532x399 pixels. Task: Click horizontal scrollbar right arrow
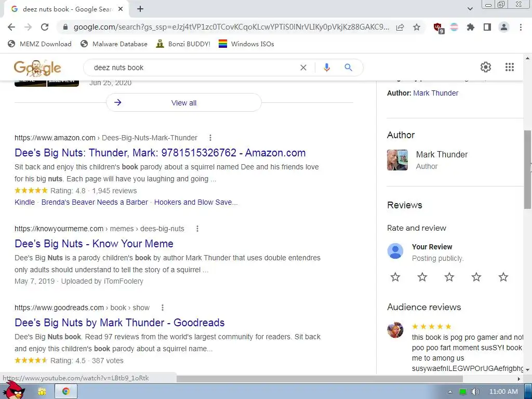point(519,379)
